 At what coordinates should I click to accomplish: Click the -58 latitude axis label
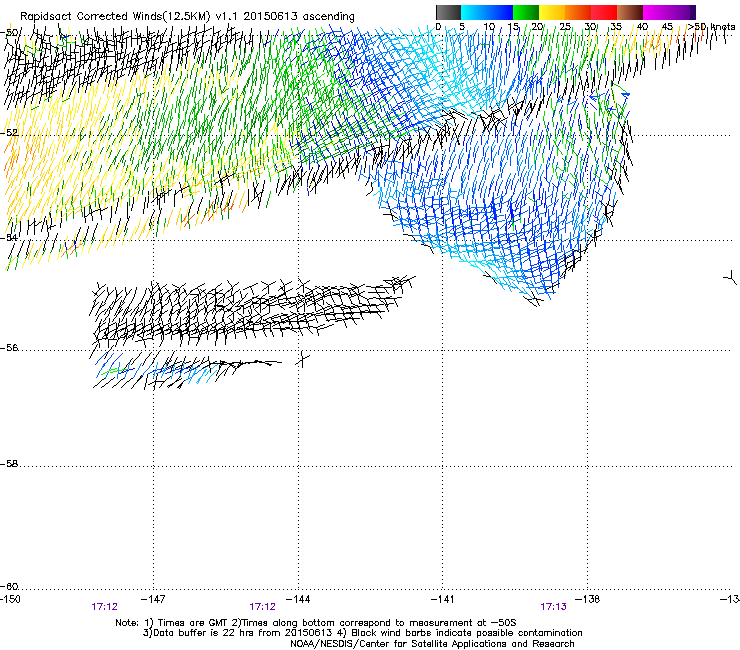point(9,464)
